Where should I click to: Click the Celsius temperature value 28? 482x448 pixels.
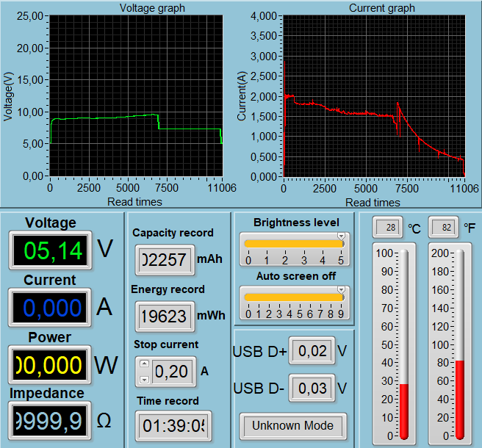tap(387, 228)
